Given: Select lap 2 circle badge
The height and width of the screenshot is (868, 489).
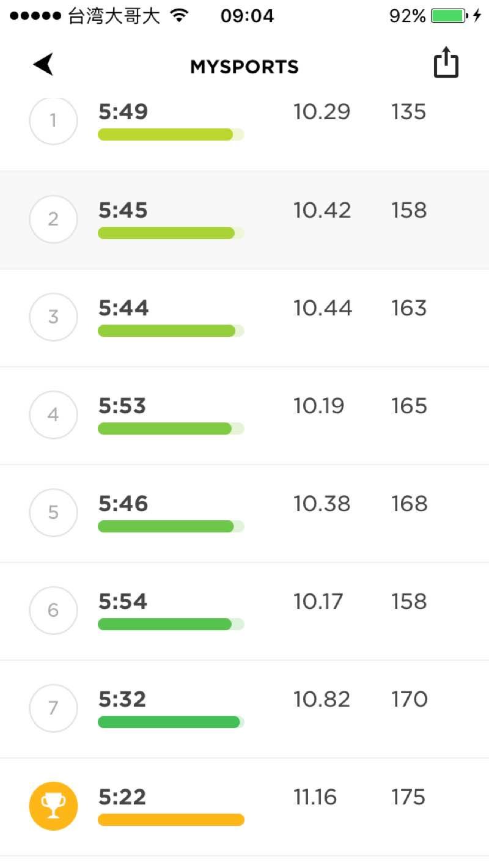Looking at the screenshot, I should tap(53, 219).
